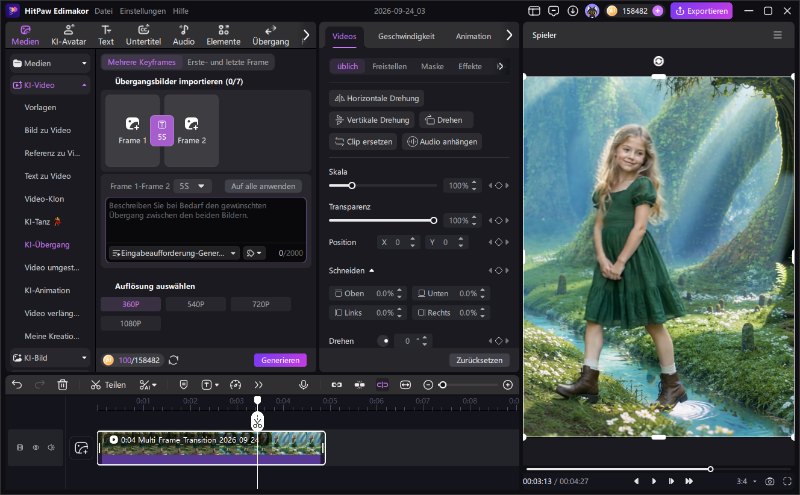This screenshot has height=495, width=800.
Task: Enter fullscreen preview mode
Action: point(787,481)
